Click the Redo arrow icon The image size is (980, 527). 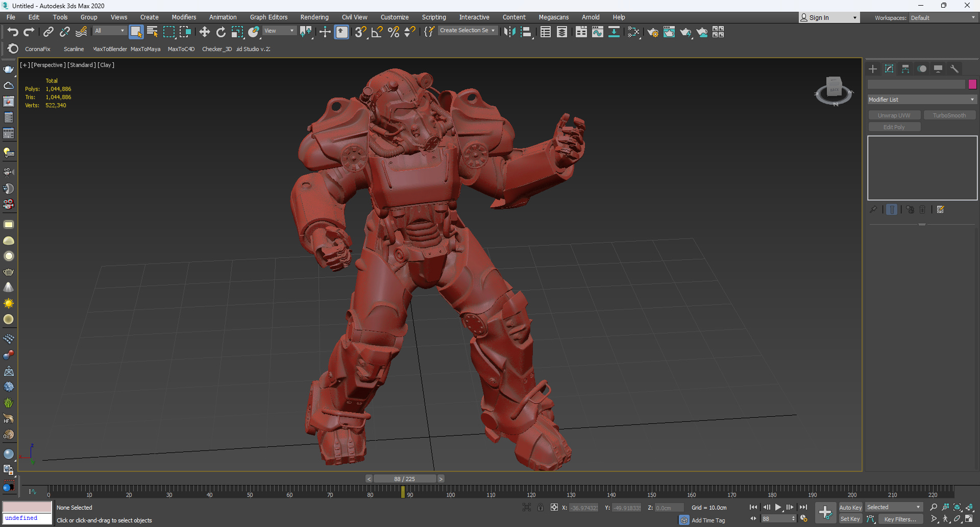(29, 32)
